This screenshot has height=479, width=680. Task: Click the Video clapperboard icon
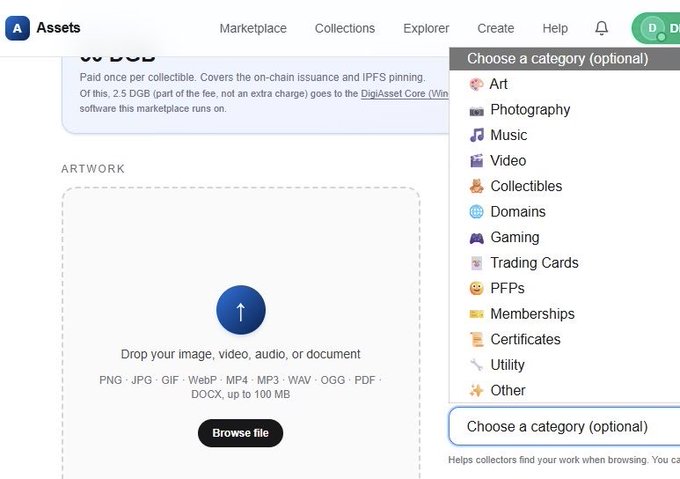pos(476,161)
